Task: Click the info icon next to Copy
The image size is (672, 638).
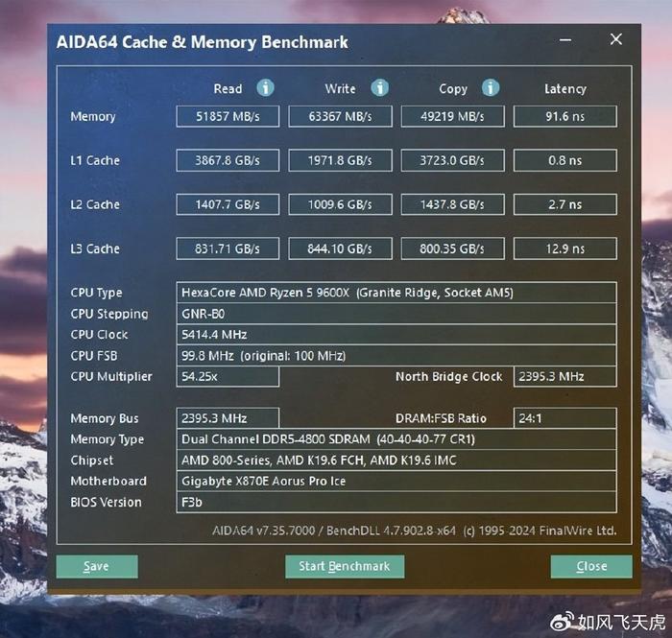Action: point(491,87)
